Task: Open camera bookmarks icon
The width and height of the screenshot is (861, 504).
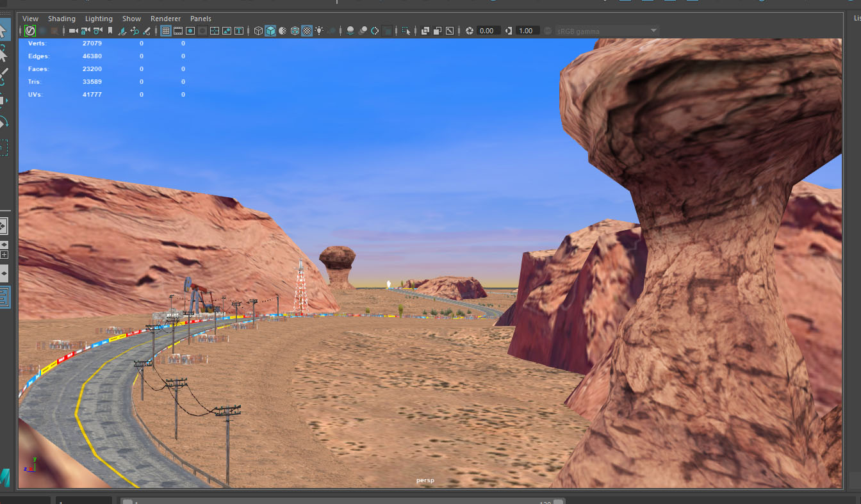Action: 110,31
